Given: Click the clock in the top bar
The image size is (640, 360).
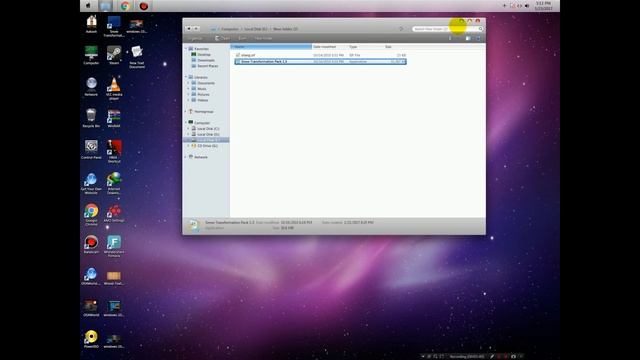Looking at the screenshot, I should pyautogui.click(x=543, y=6).
